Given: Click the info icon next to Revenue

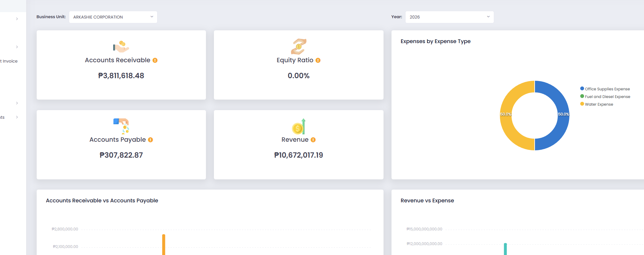Looking at the screenshot, I should (x=313, y=140).
